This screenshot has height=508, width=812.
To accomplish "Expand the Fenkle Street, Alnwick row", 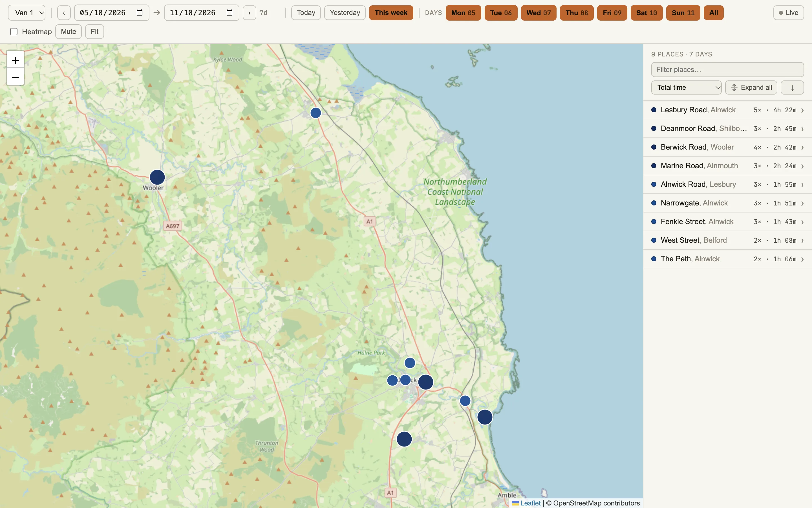I will click(727, 222).
